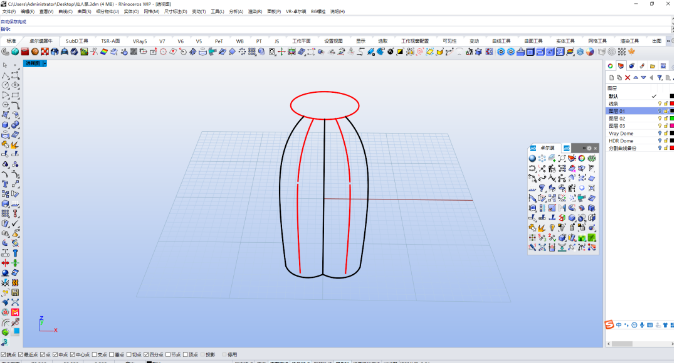Click the green color swatch of 图层 02
The width and height of the screenshot is (674, 363).
click(672, 118)
